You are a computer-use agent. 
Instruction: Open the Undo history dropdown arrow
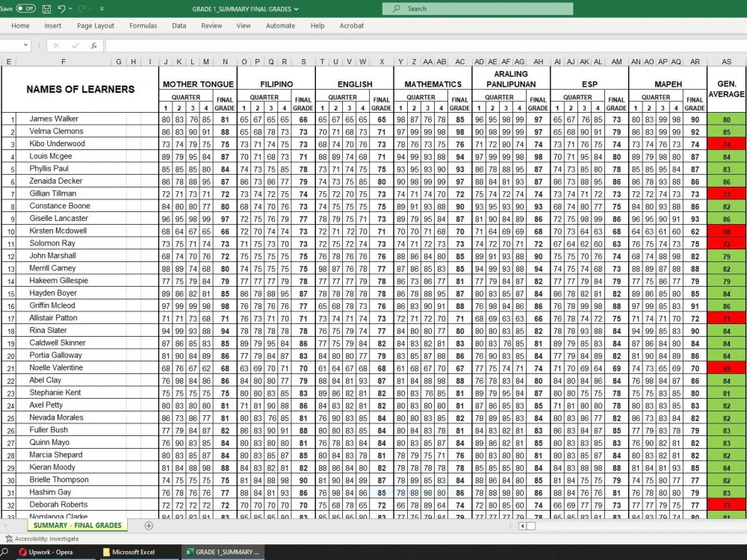pyautogui.click(x=70, y=8)
